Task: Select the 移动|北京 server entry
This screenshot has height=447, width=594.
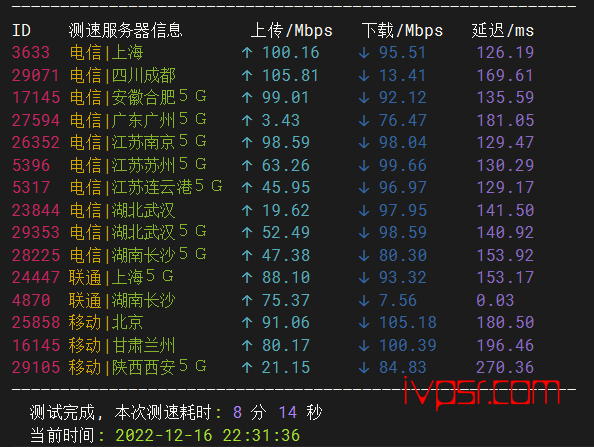Action: (106, 323)
